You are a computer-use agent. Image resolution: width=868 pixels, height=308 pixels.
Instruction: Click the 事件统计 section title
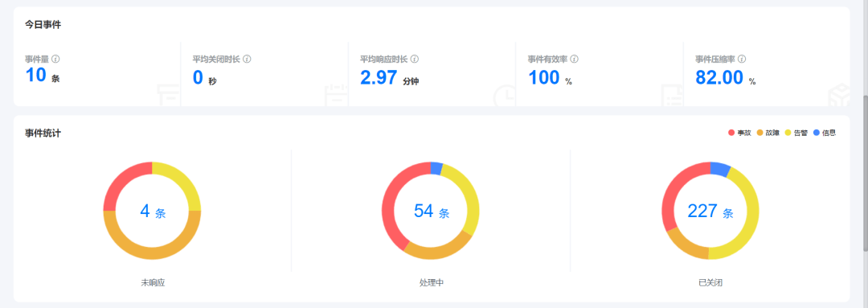43,133
